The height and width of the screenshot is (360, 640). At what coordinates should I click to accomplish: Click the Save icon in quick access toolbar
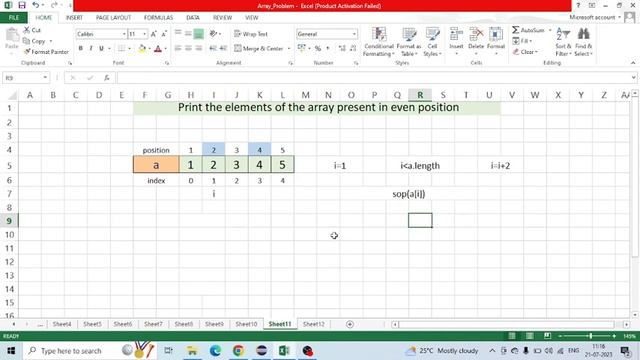click(x=22, y=5)
